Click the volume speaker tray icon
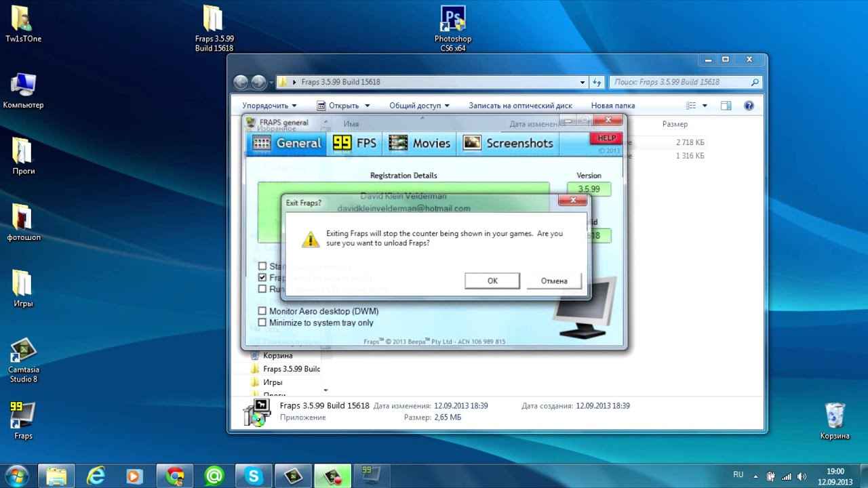 (802, 476)
